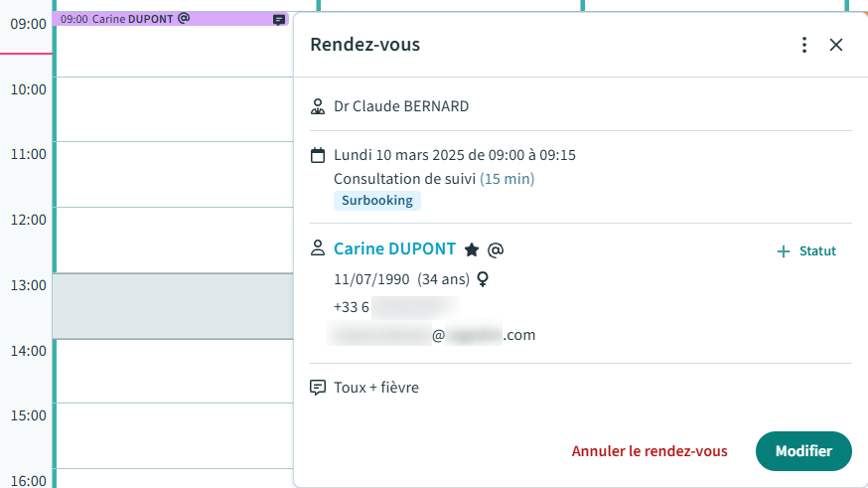Open the three-dot options menu
The width and height of the screenshot is (868, 488).
point(804,45)
